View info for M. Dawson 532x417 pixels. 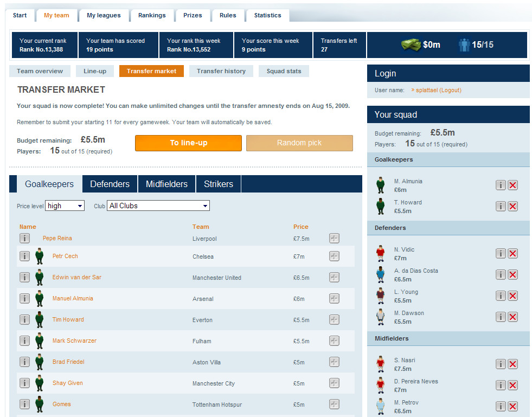(501, 317)
